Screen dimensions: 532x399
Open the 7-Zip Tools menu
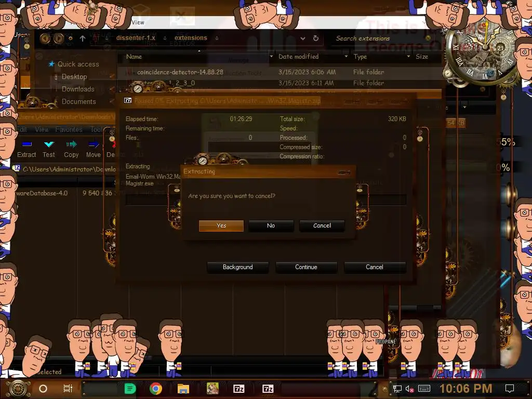tap(97, 129)
